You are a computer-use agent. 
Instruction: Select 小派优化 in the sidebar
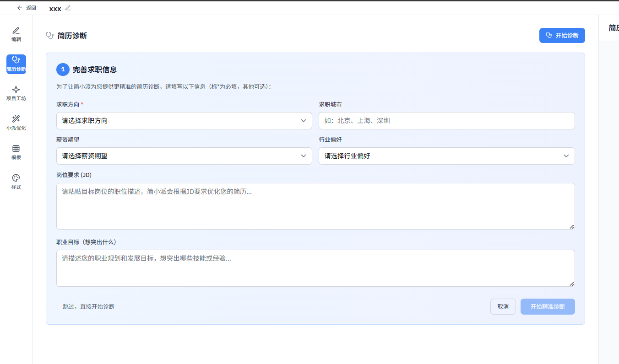pos(16,123)
